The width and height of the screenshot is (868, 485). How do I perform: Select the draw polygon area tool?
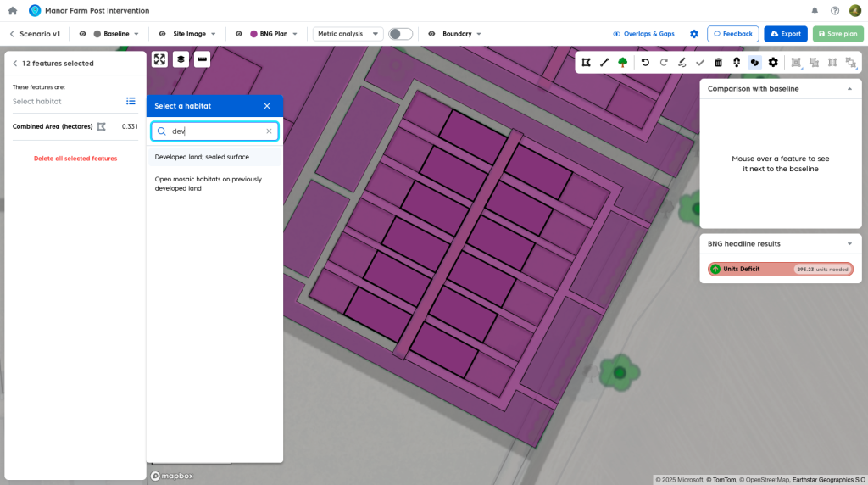[x=586, y=62]
